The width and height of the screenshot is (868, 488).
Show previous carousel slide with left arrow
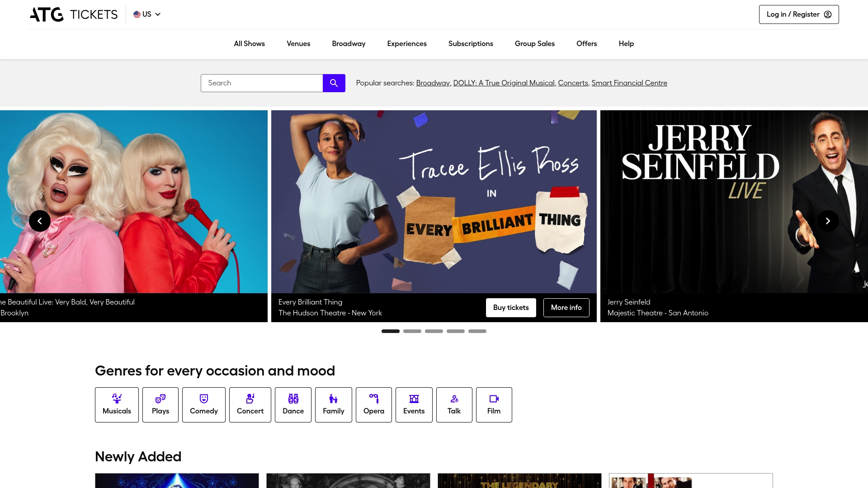point(40,221)
